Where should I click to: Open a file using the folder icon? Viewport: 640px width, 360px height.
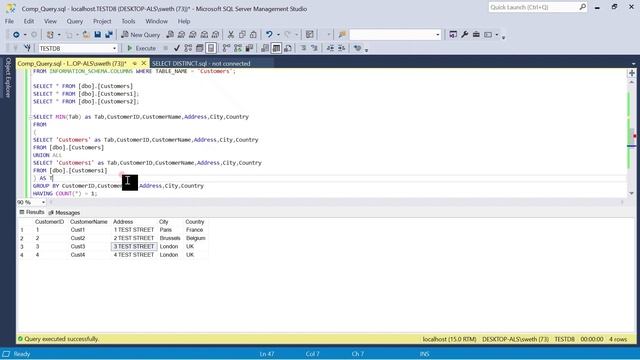[86, 35]
